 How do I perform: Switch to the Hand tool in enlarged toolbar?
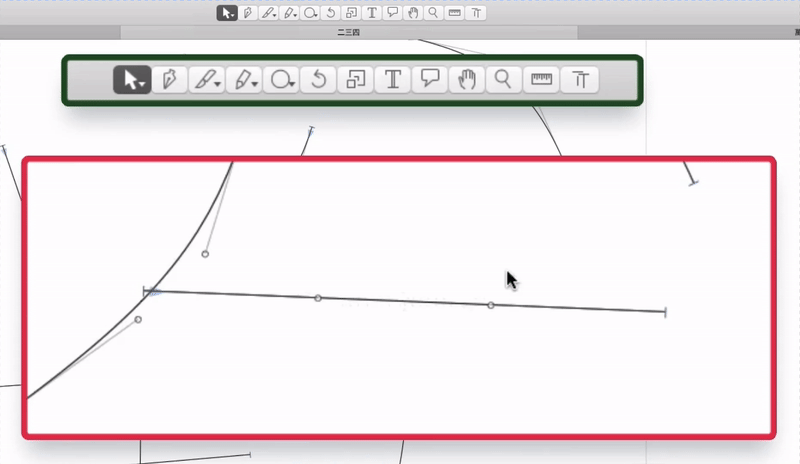pos(467,80)
